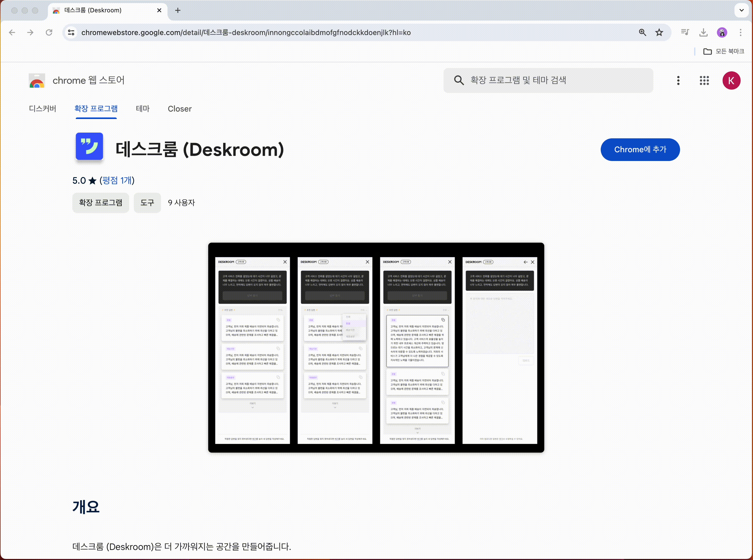The width and height of the screenshot is (753, 560).
Task: Click the Chrome profile avatar in toolbar
Action: [722, 32]
